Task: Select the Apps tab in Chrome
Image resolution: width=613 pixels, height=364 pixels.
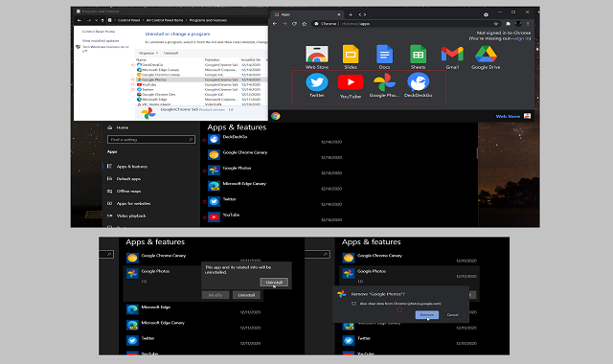Action: 306,15
